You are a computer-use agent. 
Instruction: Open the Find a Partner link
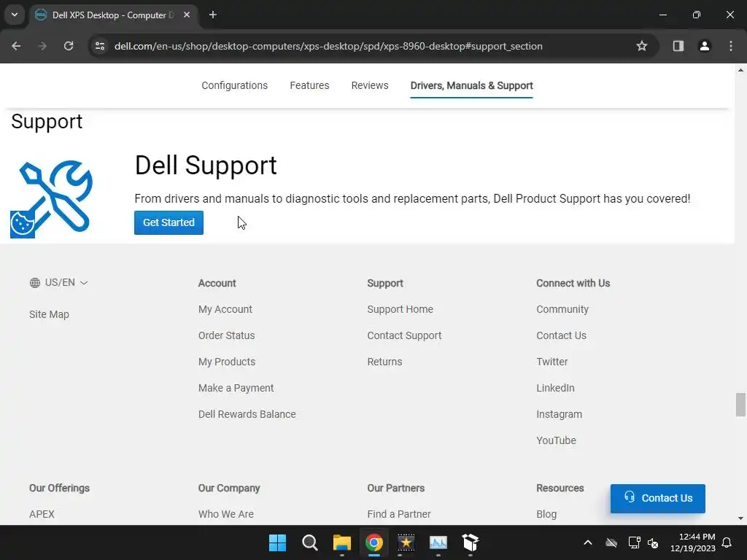[399, 514]
